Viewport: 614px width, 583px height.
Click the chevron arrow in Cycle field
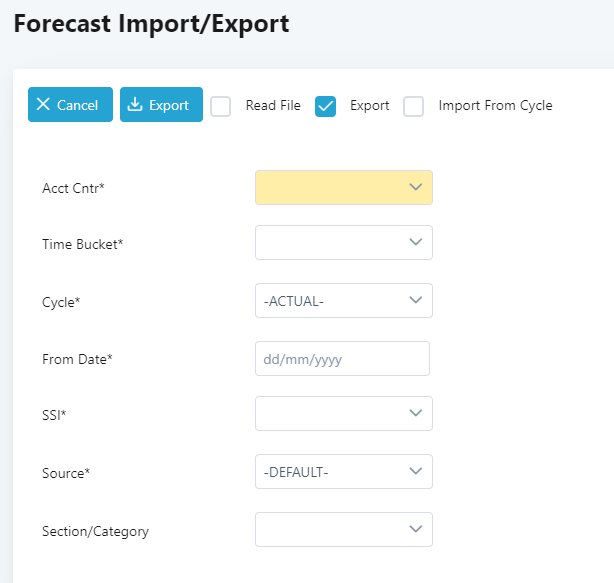(x=416, y=301)
